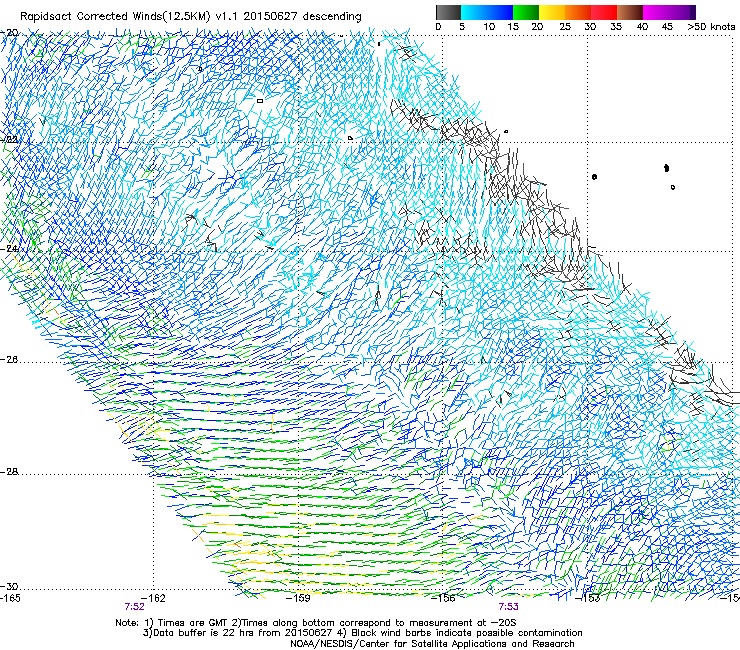Select the legend tick label '25'
The height and width of the screenshot is (650, 740).
(x=565, y=26)
